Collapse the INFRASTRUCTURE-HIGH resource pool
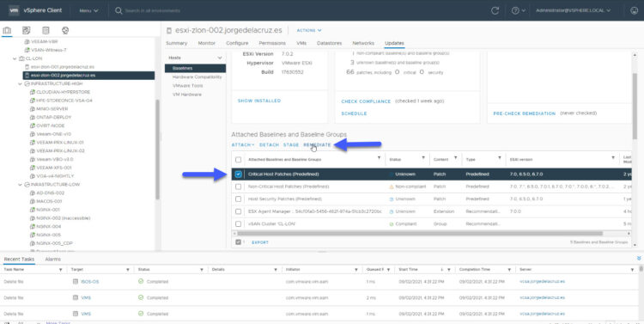The width and height of the screenshot is (644, 324). tap(20, 83)
